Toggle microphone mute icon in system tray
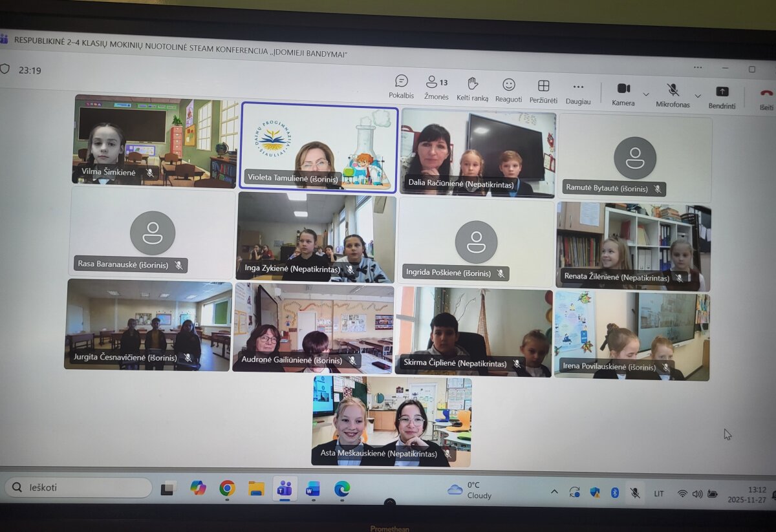 635,493
